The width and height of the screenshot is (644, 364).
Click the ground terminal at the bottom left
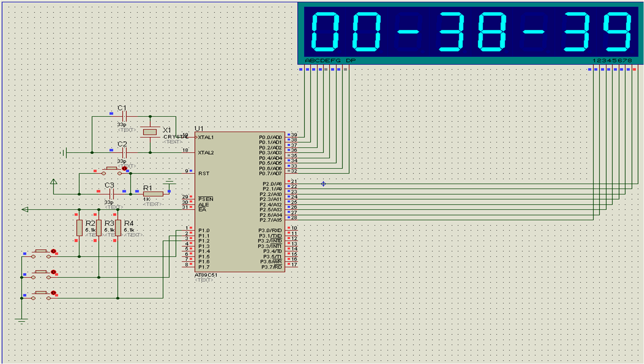(22, 321)
